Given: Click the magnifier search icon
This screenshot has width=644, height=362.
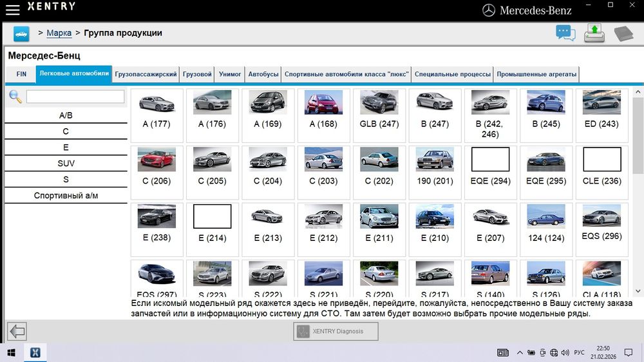Looking at the screenshot, I should (15, 97).
